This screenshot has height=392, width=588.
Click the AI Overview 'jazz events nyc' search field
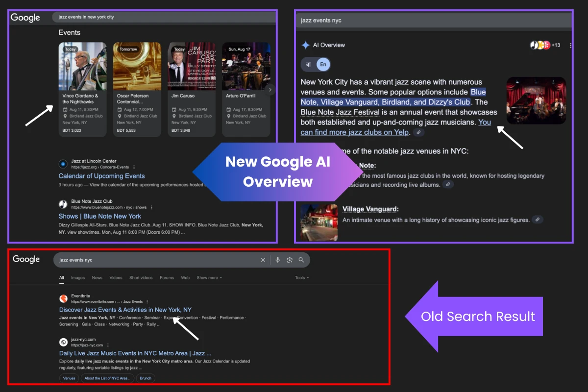434,21
